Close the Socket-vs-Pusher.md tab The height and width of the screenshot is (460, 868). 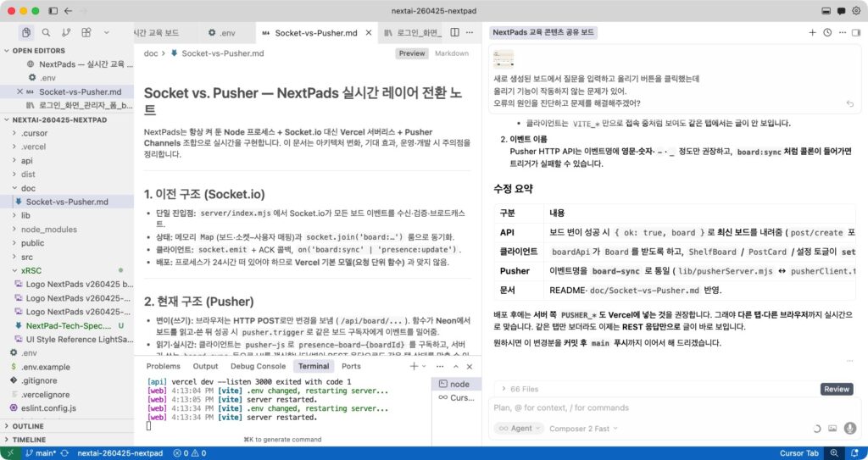coord(369,33)
